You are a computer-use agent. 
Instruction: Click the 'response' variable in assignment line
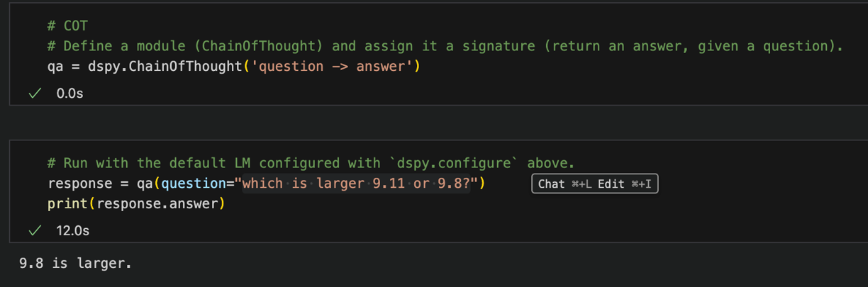click(x=80, y=184)
